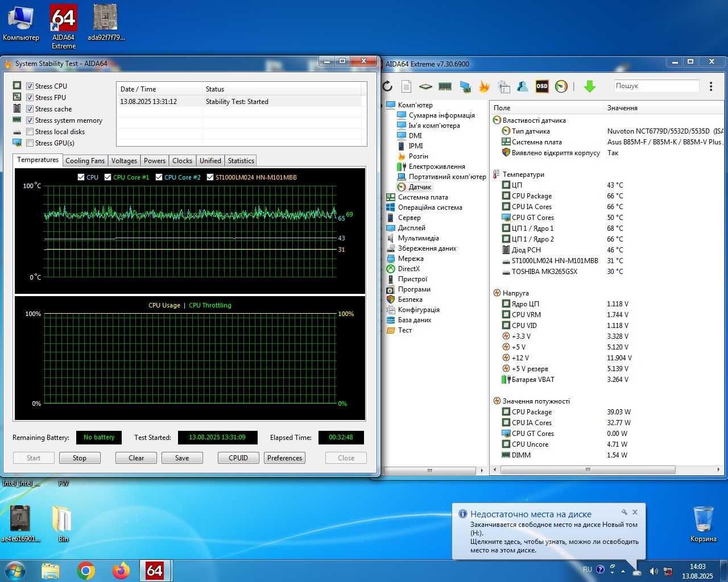Viewport: 728px width, 582px height.
Task: Open the OSD panel icon
Action: coord(542,86)
